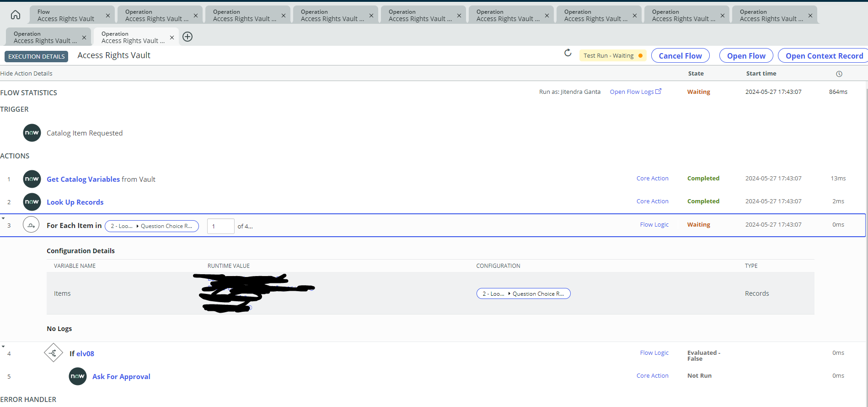Screen dimensions: 868x407
Task: Click the 'ERROR HANDLER' section heading
Action: click(28, 399)
